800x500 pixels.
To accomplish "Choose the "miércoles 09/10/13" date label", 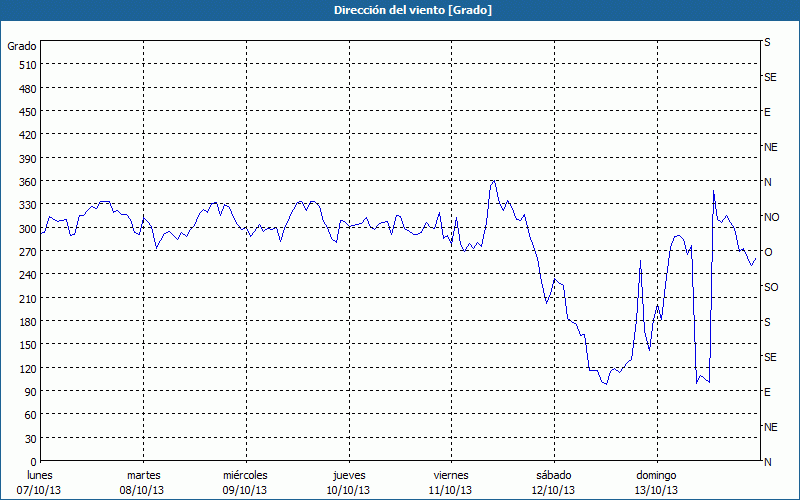I will click(245, 483).
